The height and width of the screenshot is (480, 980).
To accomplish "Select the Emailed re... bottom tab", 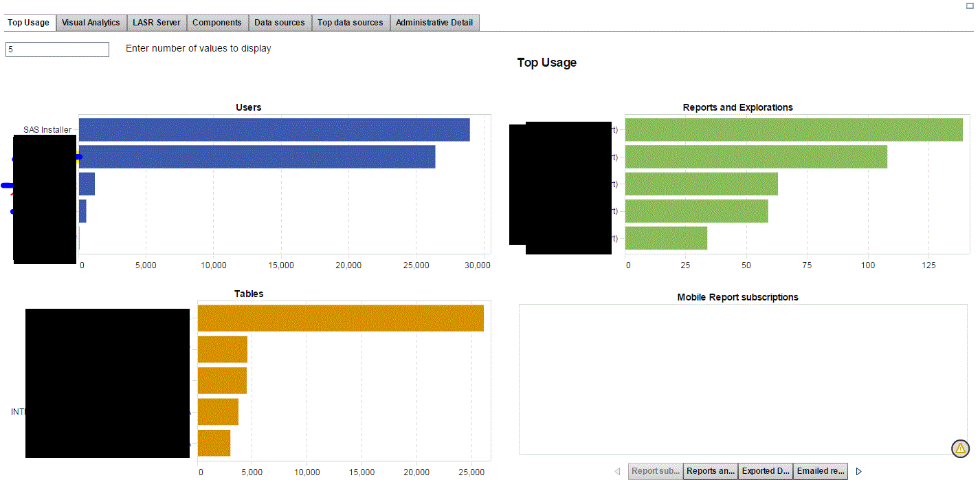I will click(821, 471).
